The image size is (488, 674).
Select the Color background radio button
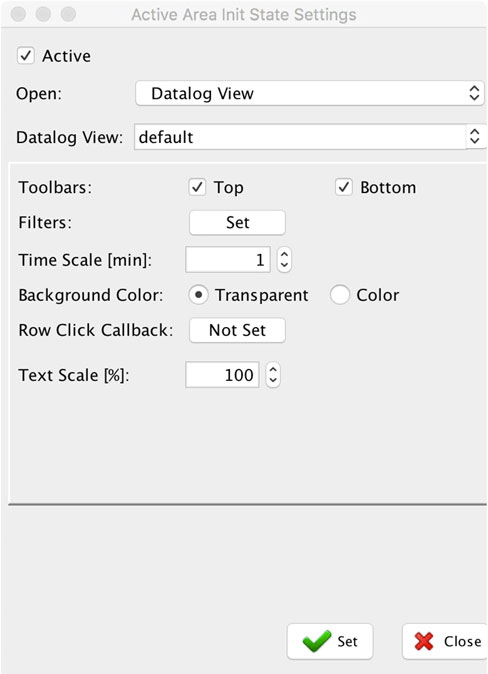[340, 295]
